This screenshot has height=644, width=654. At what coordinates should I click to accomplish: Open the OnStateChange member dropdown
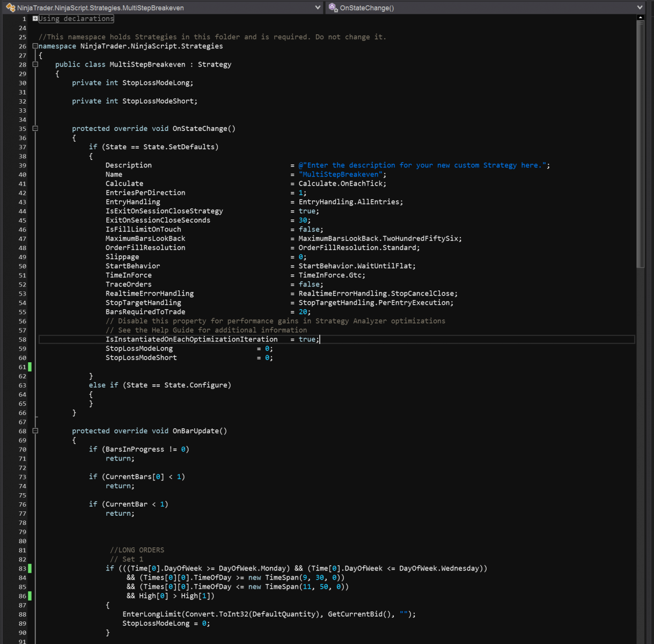tap(639, 8)
